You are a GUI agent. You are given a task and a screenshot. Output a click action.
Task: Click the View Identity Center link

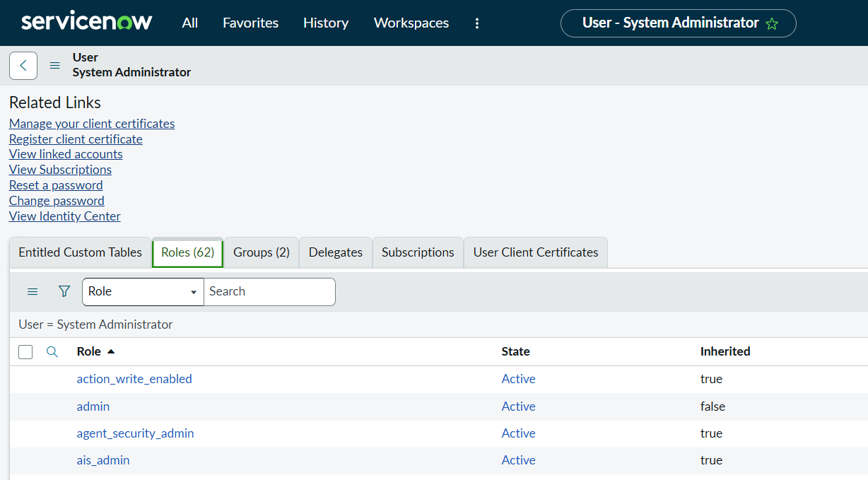pos(64,216)
